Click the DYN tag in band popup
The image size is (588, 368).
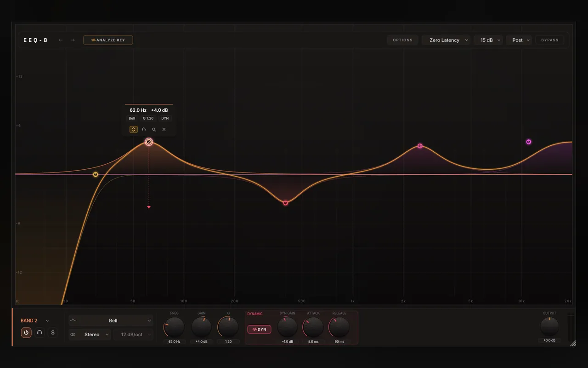165,119
